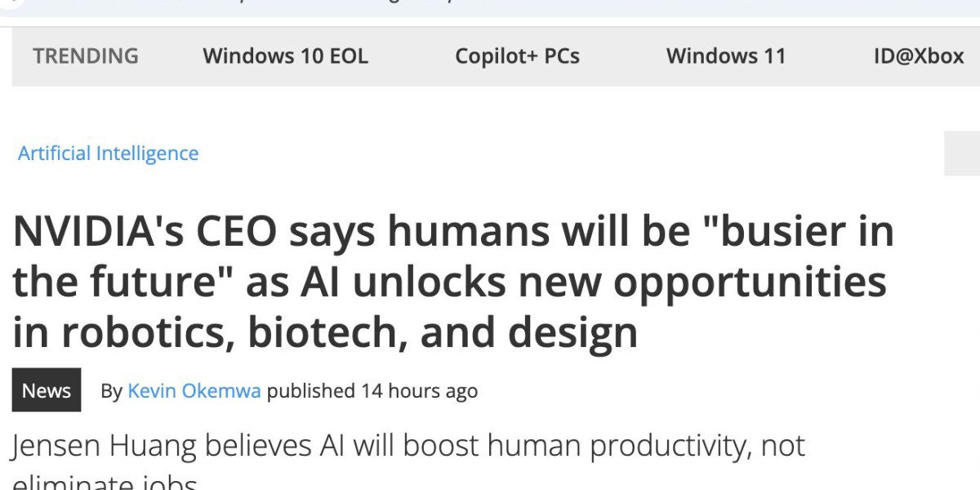View Kevin Okemwa's author profile
Screen dimensions: 980x490
click(x=193, y=390)
